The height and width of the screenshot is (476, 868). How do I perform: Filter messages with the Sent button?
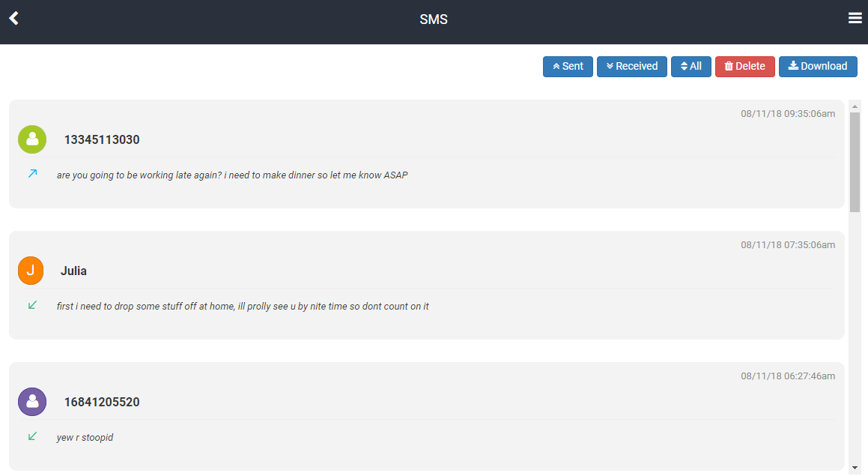568,67
